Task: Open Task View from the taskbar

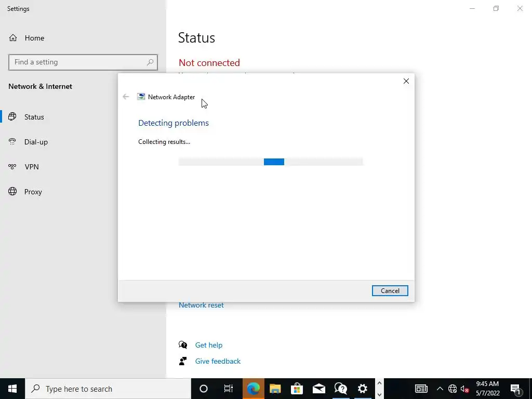Action: 229,389
